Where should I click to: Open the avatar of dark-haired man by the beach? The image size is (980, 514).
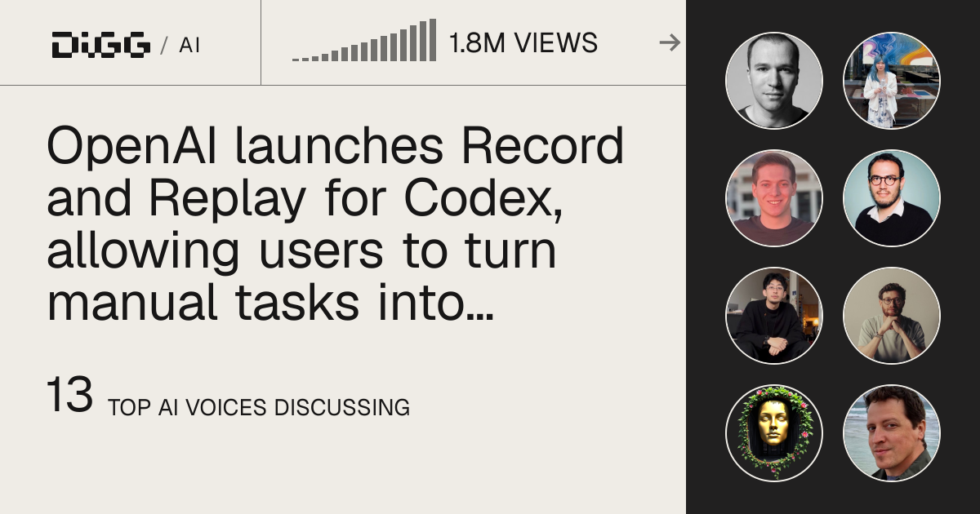click(x=892, y=433)
